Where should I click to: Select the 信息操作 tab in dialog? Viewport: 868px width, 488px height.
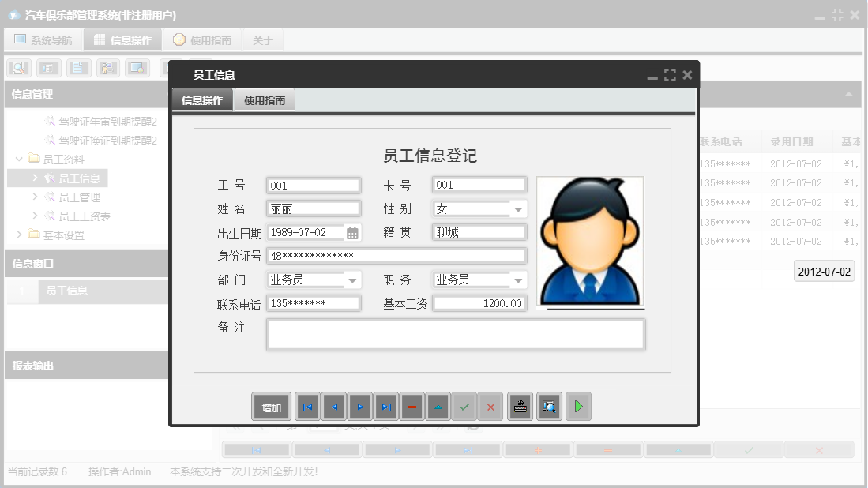202,100
